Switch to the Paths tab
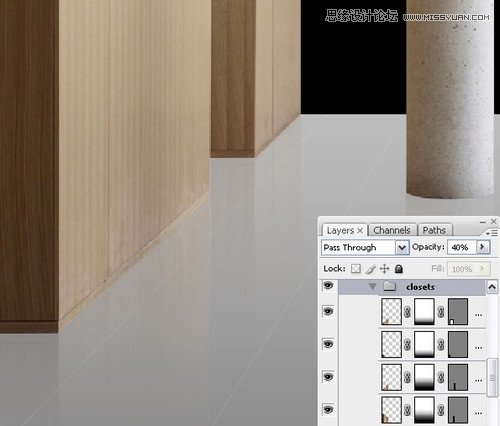Viewport: 500px width, 426px height. click(x=434, y=230)
